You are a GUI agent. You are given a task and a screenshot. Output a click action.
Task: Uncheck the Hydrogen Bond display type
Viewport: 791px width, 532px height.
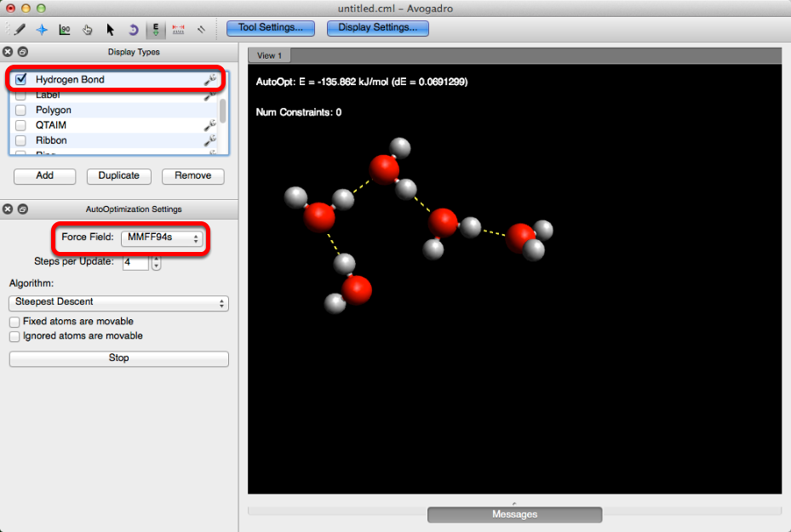[x=21, y=79]
